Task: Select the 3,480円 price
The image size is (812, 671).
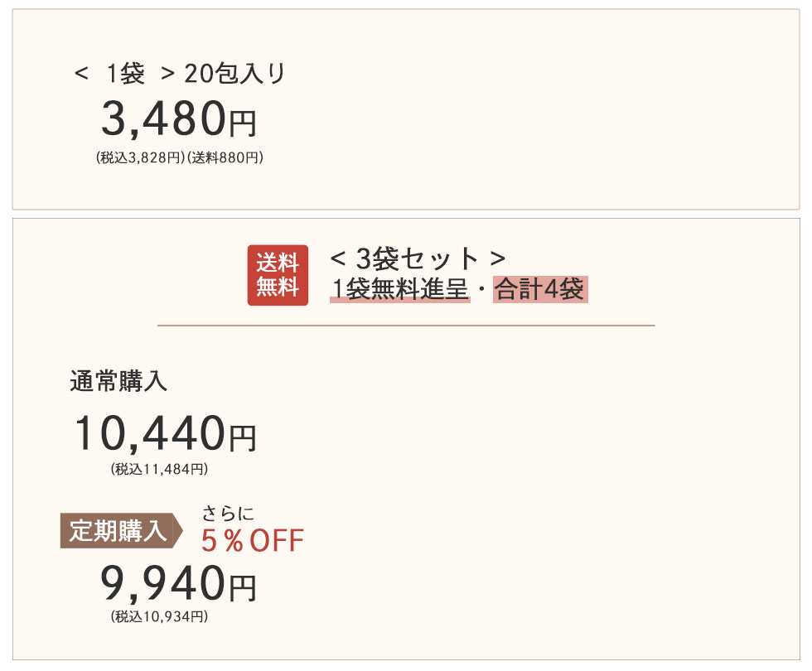Action: tap(178, 120)
